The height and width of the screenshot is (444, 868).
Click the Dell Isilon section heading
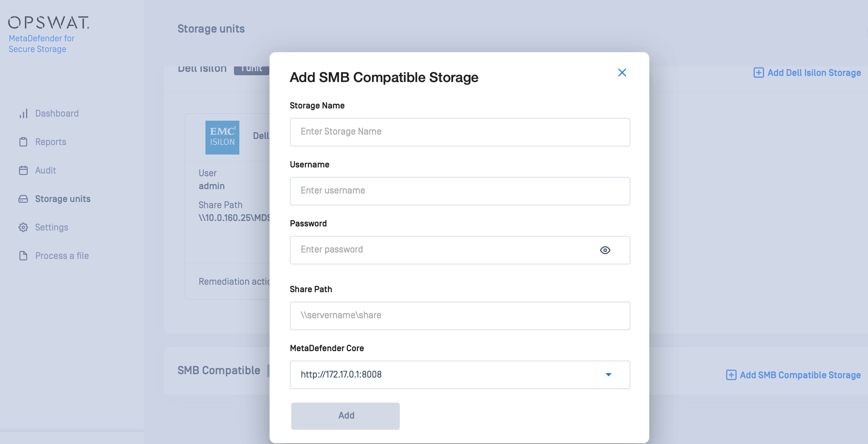(202, 69)
